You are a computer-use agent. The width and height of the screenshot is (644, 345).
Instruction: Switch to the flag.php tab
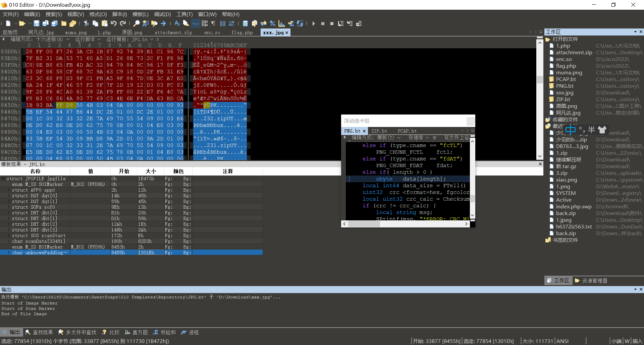click(x=242, y=32)
